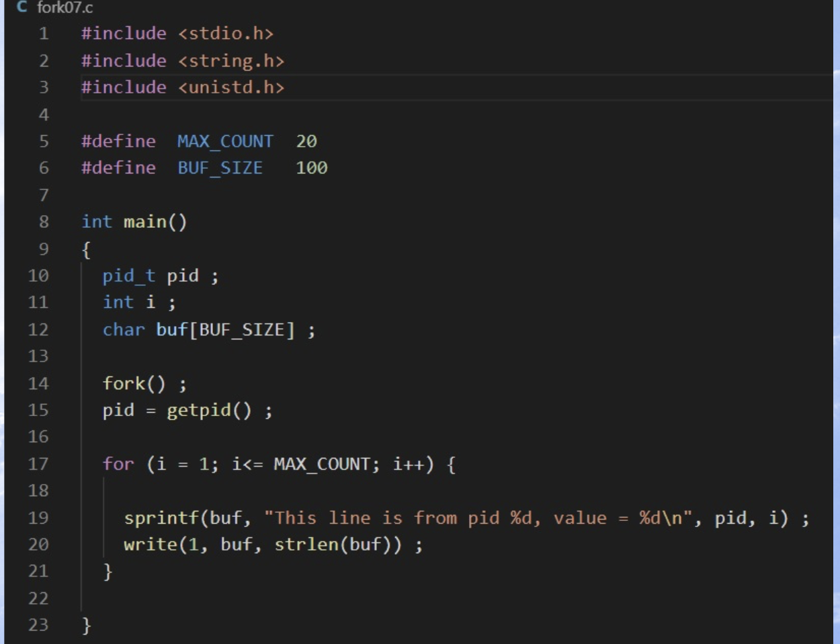The image size is (840, 644).
Task: Click line number 5 in gutter
Action: pos(44,141)
